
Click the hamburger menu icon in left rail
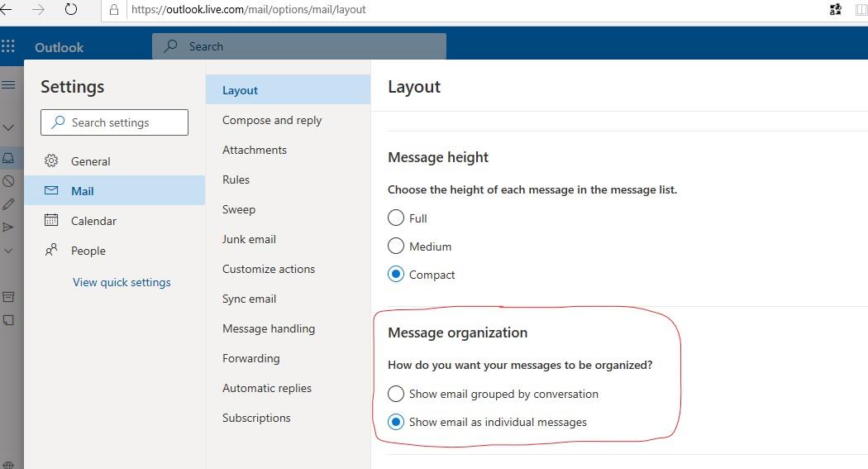point(8,84)
